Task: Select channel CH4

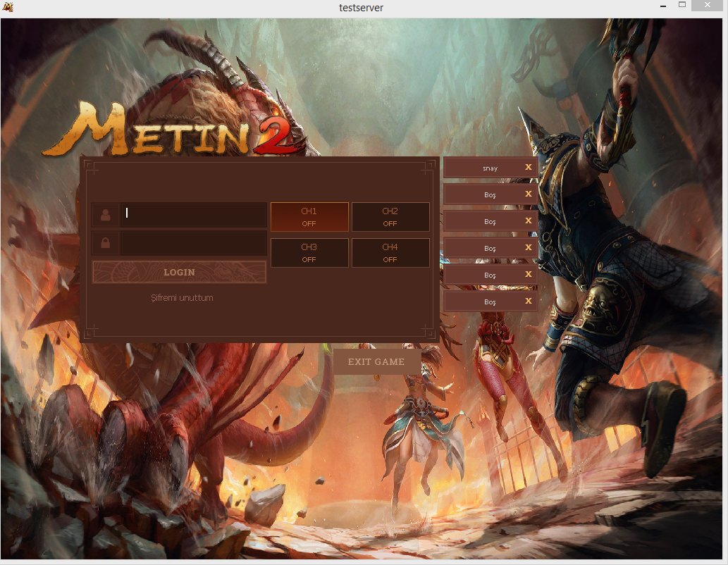Action: [x=390, y=252]
